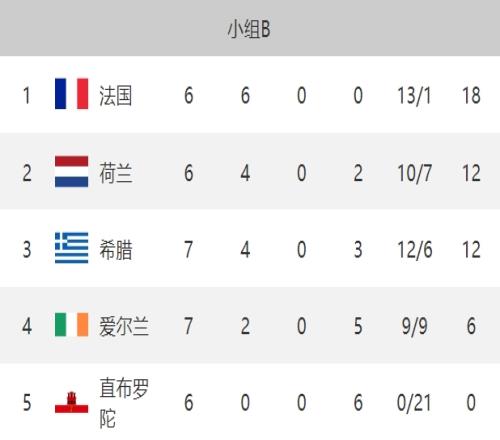Click Netherlands' 10/7 goal record
This screenshot has height=440, width=500.
(414, 173)
